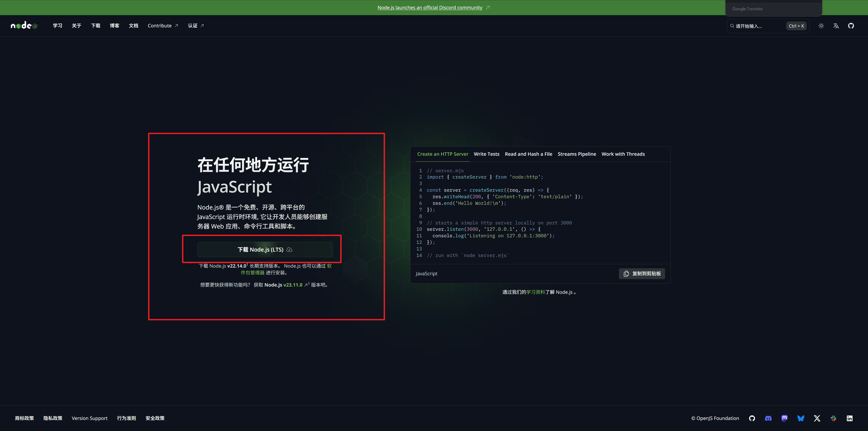Copy the server code using clipboard icon
Screen dimensions: 868x431
pyautogui.click(x=641, y=274)
